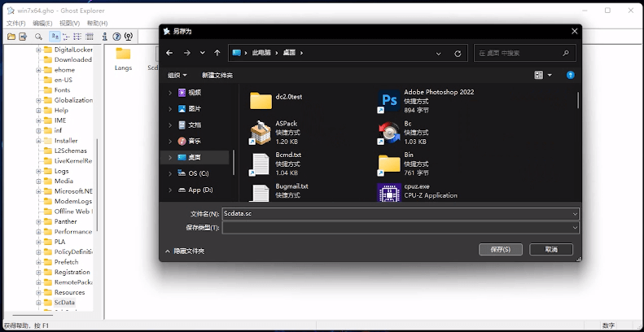Click search icon in the dialog search box

[x=566, y=54]
